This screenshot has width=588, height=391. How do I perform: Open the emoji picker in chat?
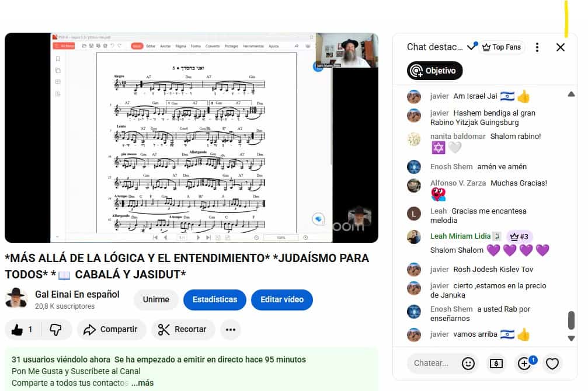pos(468,364)
